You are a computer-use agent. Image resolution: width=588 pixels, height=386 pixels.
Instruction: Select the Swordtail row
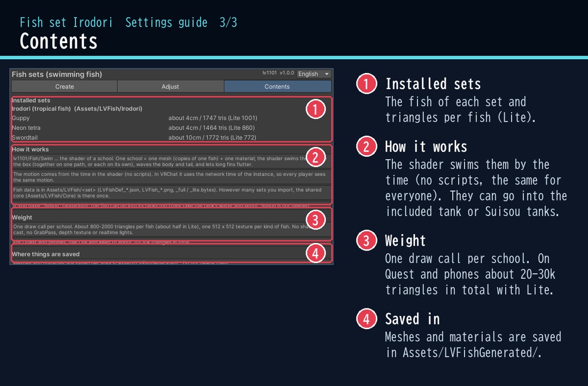pos(171,137)
